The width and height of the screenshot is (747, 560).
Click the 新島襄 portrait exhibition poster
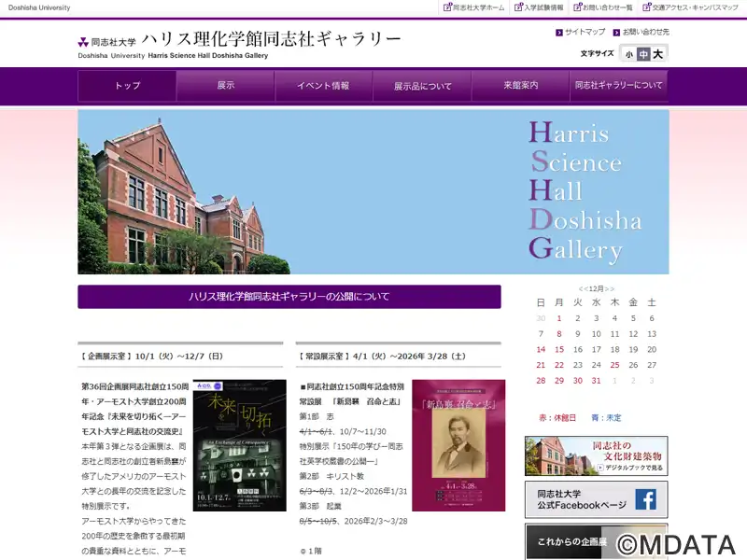pos(458,445)
